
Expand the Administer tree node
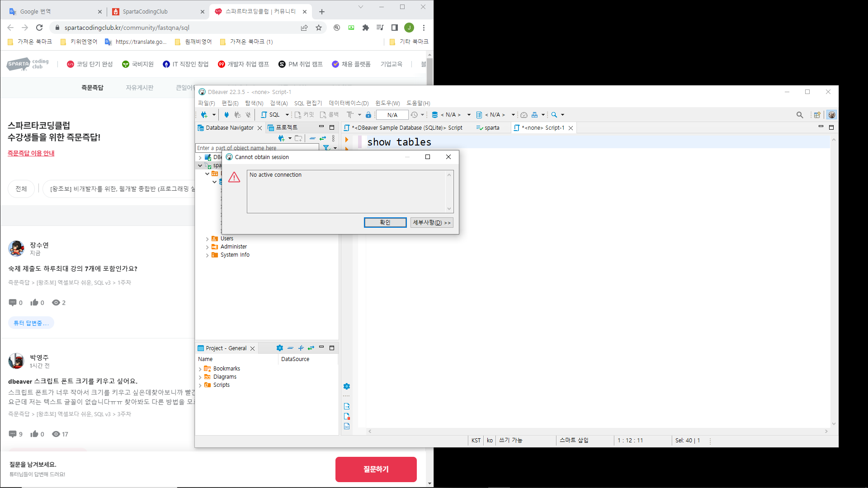click(208, 247)
